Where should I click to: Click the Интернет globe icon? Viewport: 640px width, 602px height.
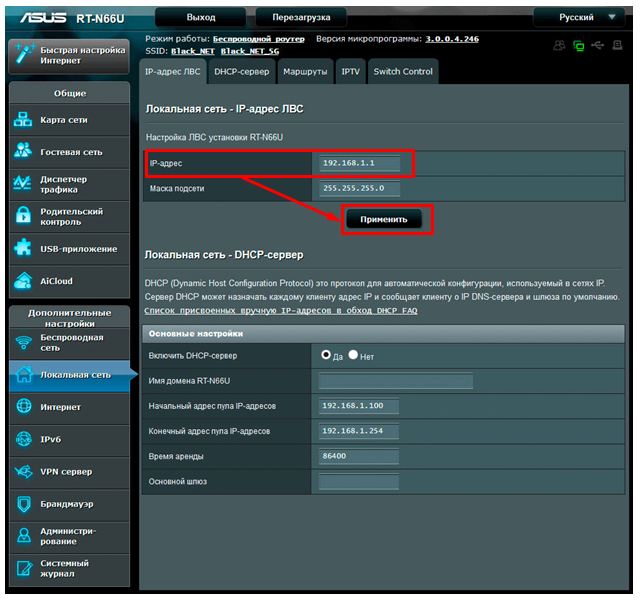[x=24, y=406]
